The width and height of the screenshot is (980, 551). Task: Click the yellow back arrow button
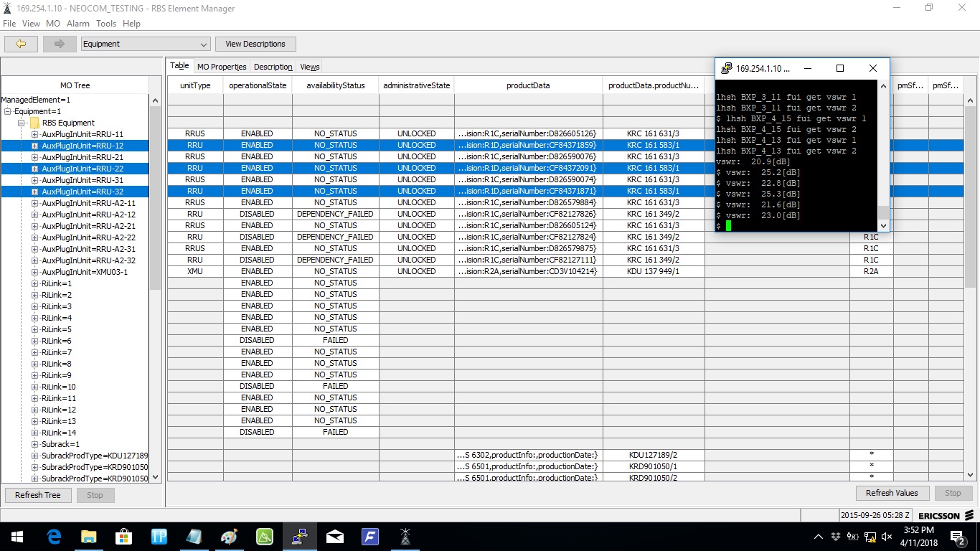pyautogui.click(x=21, y=44)
